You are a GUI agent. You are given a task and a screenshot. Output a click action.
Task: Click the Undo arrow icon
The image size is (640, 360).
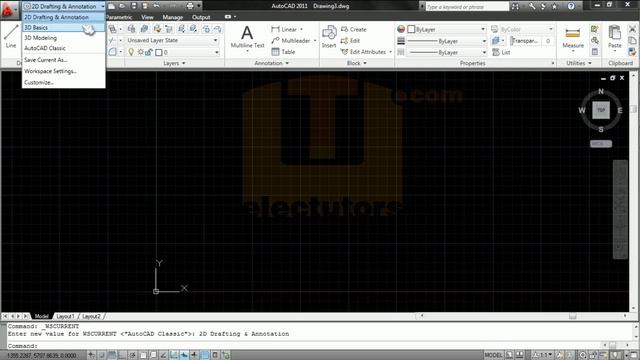(x=157, y=6)
